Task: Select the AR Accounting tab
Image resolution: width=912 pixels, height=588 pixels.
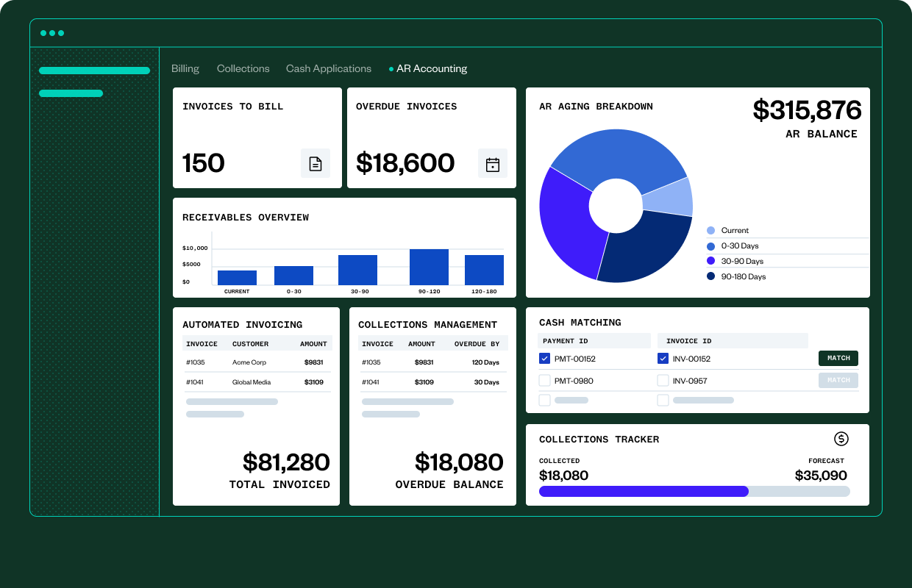Action: [x=431, y=68]
